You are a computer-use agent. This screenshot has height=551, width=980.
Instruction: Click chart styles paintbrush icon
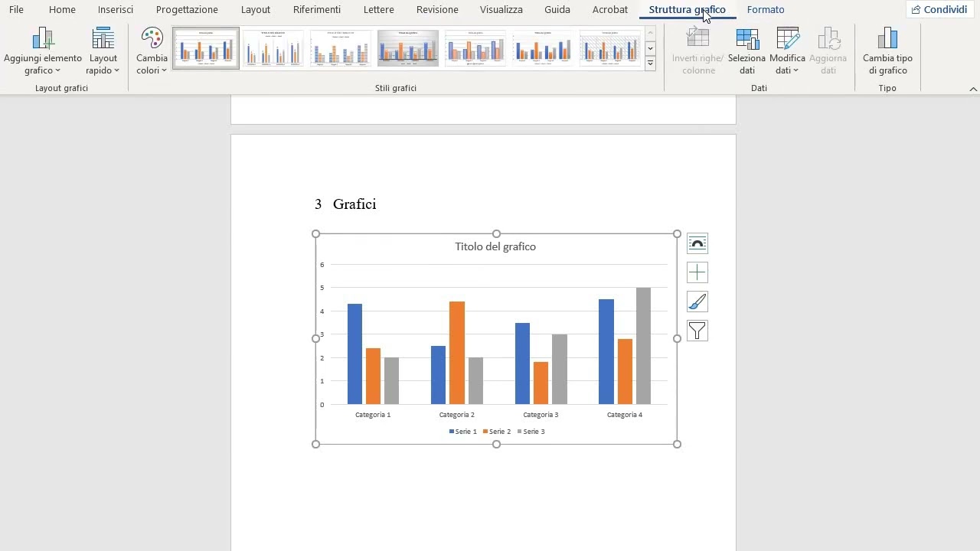[x=697, y=302]
